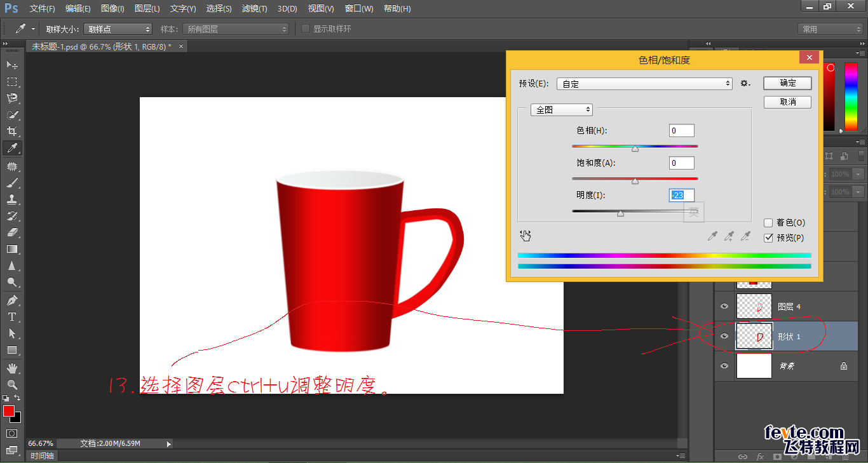This screenshot has height=463, width=868.
Task: Change screen mode icon
Action: click(x=12, y=450)
